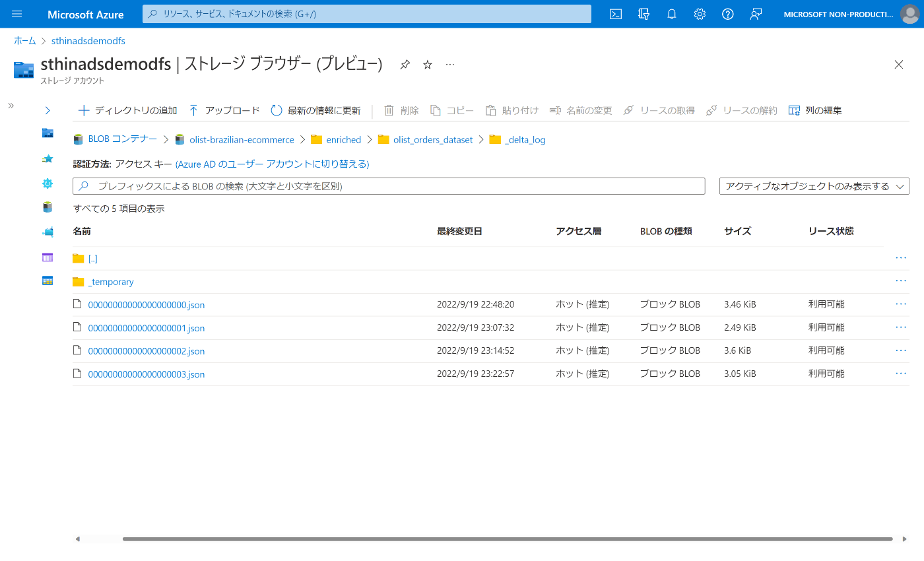Click the Microsoft Azure logo text

tap(86, 14)
